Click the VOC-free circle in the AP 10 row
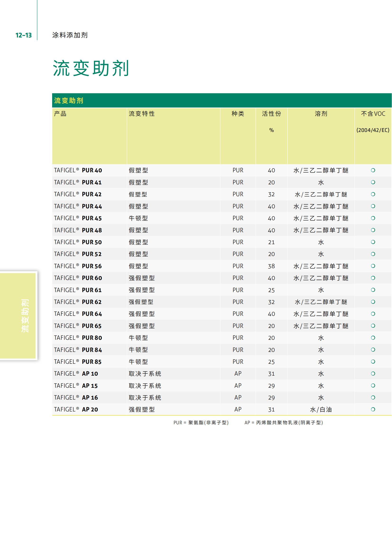The width and height of the screenshot is (392, 555). (x=373, y=373)
